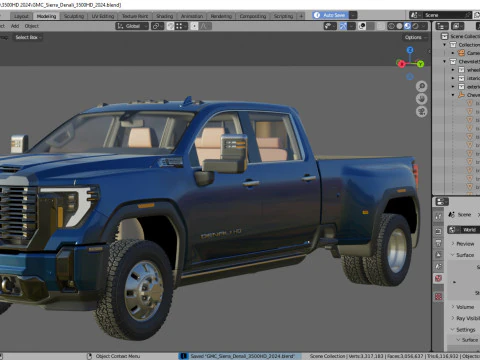The width and height of the screenshot is (480, 360).
Task: Click the Auto Save button
Action: [330, 15]
